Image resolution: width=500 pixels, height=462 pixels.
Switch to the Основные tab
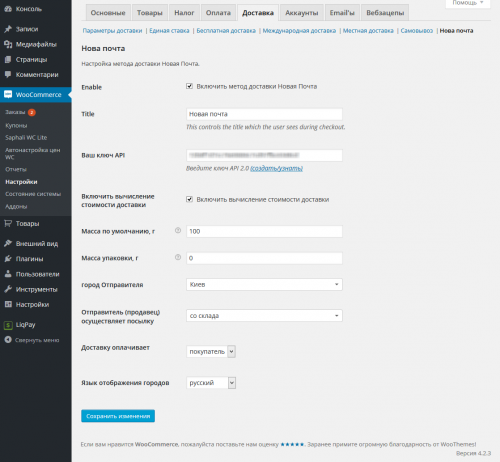point(108,13)
